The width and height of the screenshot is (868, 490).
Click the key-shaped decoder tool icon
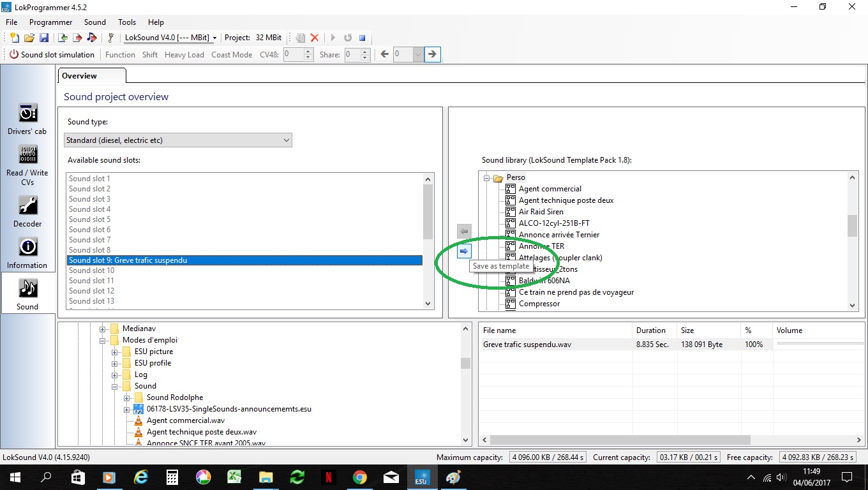(110, 38)
